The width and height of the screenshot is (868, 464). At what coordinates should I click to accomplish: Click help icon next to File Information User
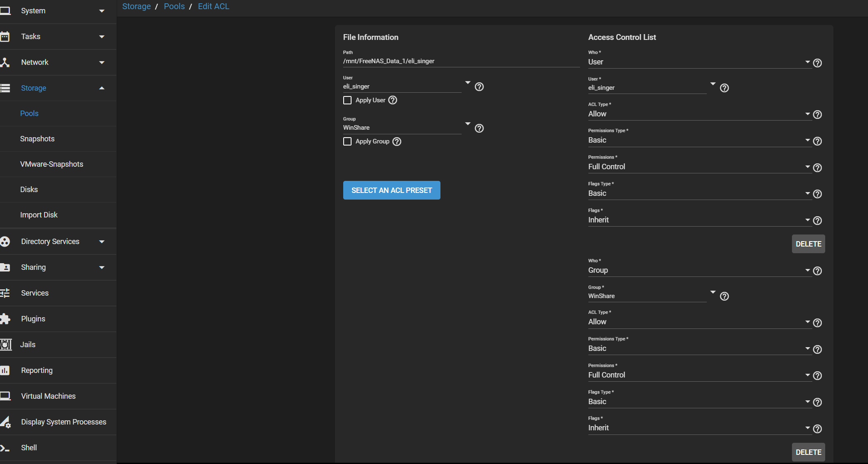click(x=479, y=86)
